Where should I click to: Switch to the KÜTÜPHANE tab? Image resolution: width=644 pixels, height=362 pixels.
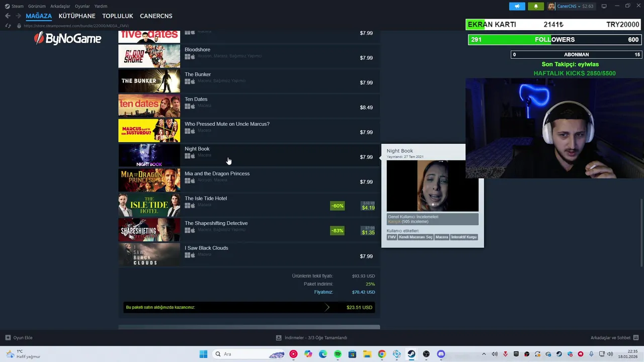coord(77,16)
